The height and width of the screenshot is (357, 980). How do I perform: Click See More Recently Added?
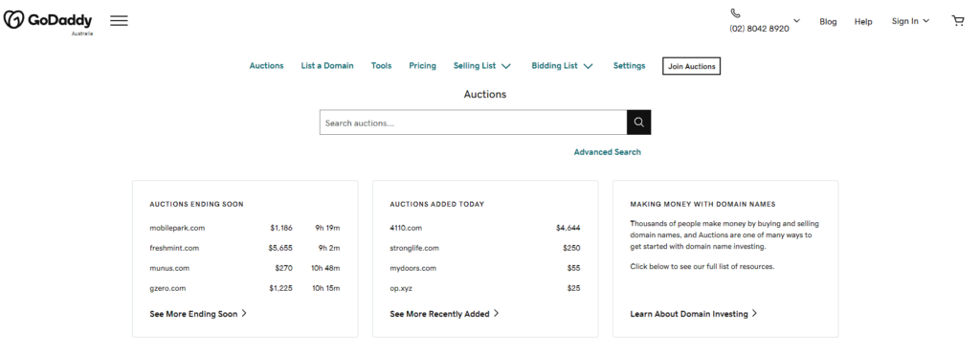pyautogui.click(x=444, y=314)
